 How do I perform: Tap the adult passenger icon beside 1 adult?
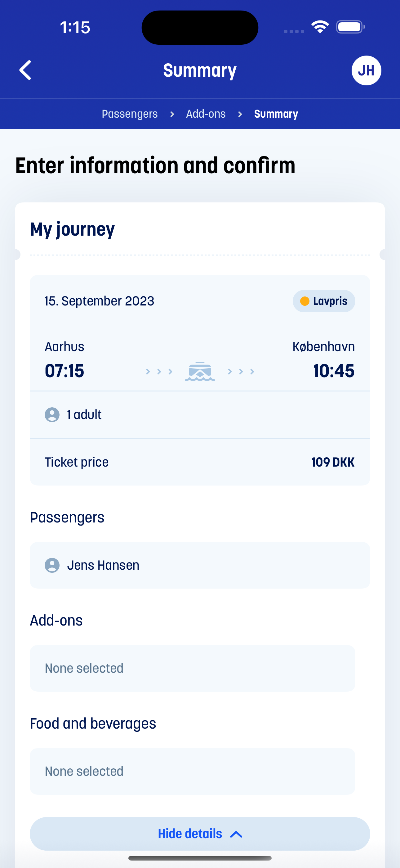[x=52, y=414]
